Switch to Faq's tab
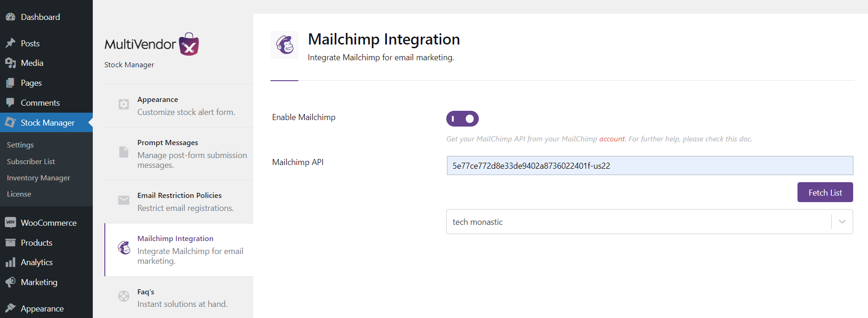Viewport: 868px width, 318px height. coord(179,298)
